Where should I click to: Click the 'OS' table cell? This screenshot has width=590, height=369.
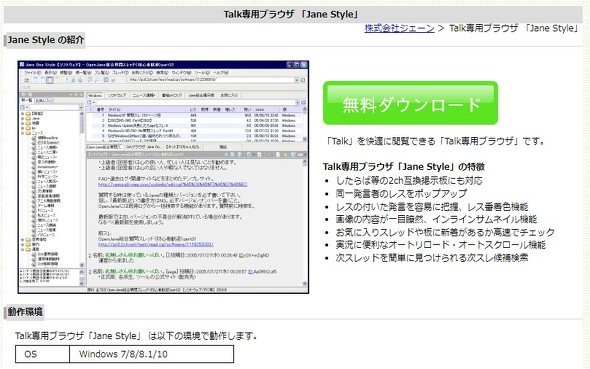pyautogui.click(x=43, y=354)
